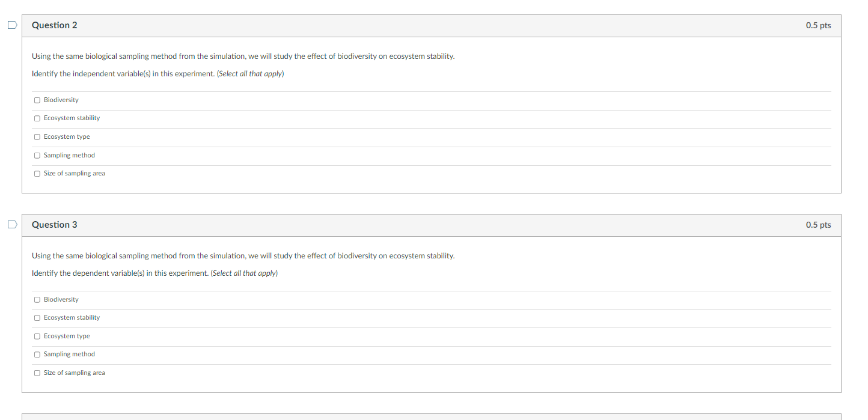Click the 0.5 pts label for Question 2
The width and height of the screenshot is (868, 420).
tap(818, 25)
